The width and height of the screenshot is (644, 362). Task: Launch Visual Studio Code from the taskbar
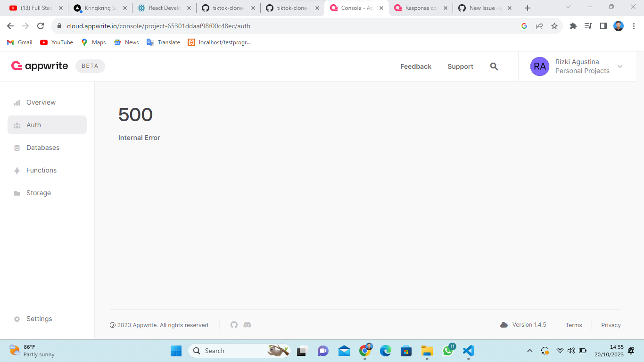tap(468, 351)
